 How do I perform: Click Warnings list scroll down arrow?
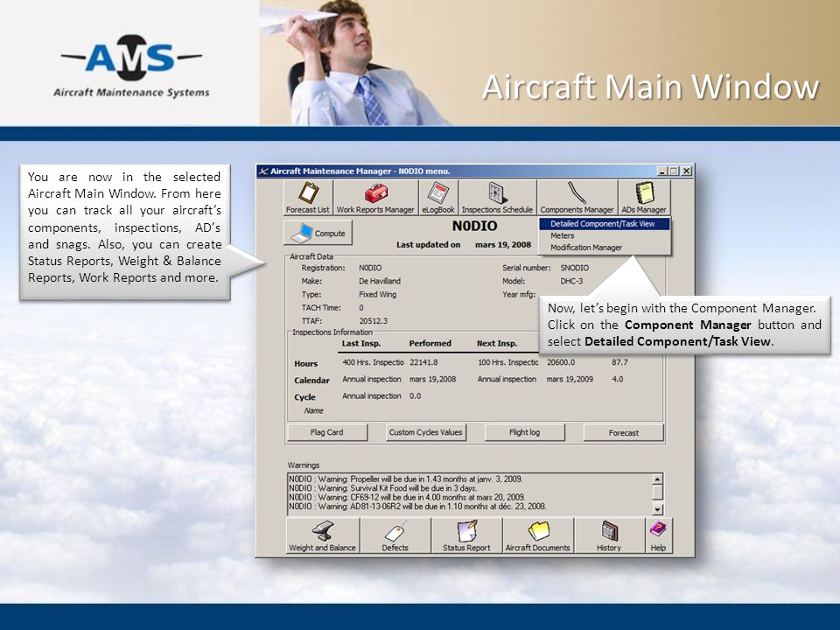coord(657,509)
